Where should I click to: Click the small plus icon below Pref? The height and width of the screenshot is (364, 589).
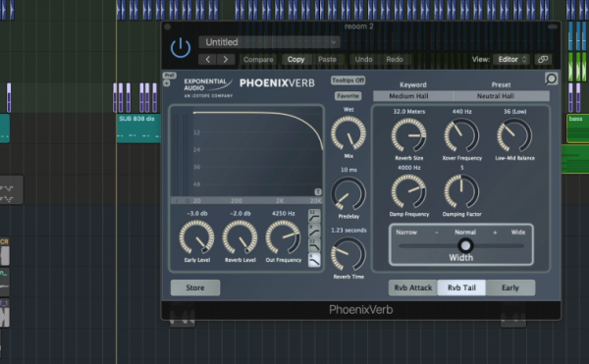167,83
